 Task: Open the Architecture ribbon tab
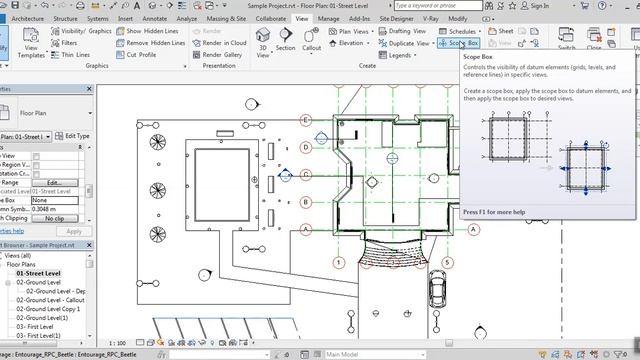[x=27, y=19]
